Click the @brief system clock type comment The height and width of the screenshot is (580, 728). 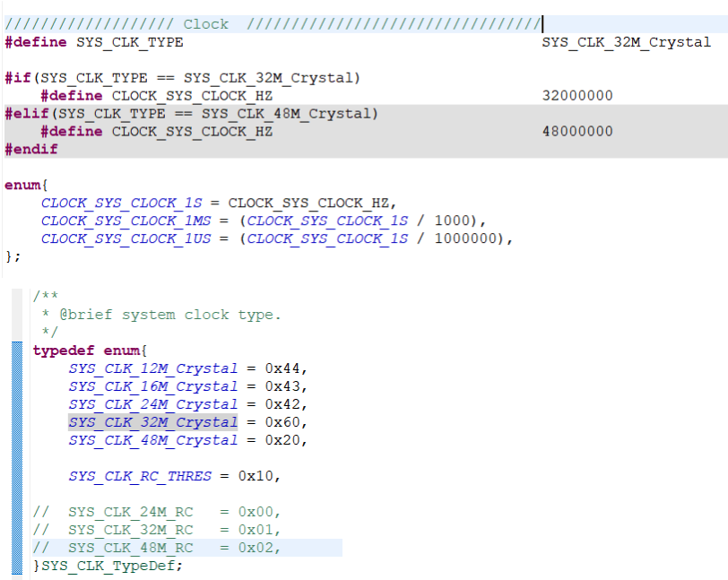pyautogui.click(x=163, y=314)
